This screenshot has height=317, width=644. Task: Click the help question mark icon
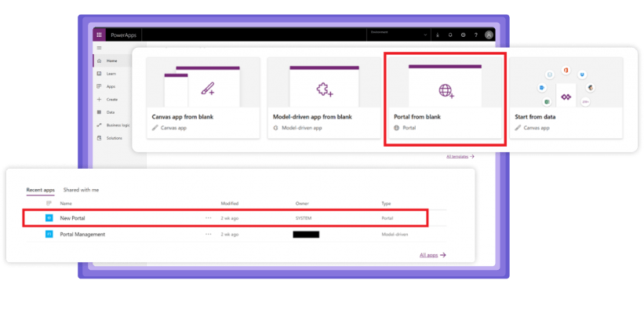click(476, 35)
